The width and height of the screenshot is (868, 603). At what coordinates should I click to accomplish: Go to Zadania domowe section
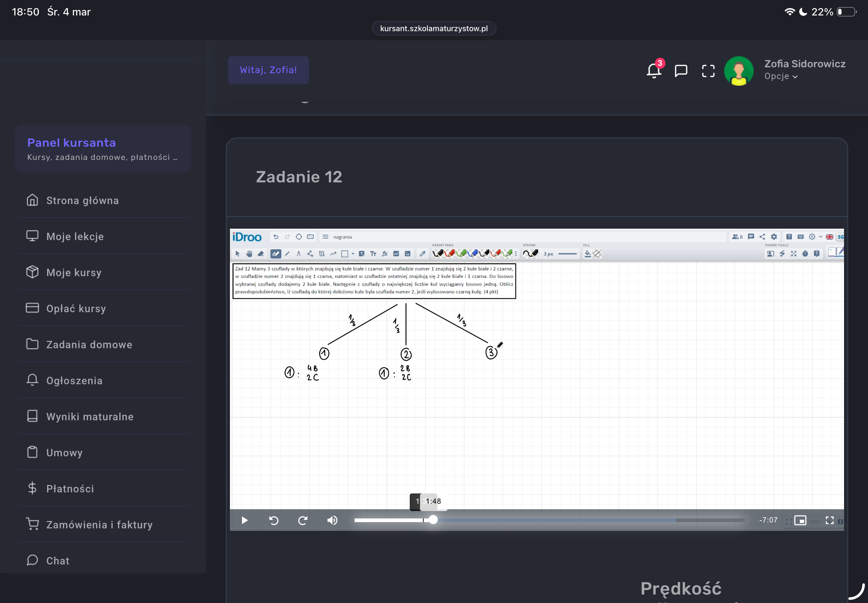pyautogui.click(x=89, y=344)
